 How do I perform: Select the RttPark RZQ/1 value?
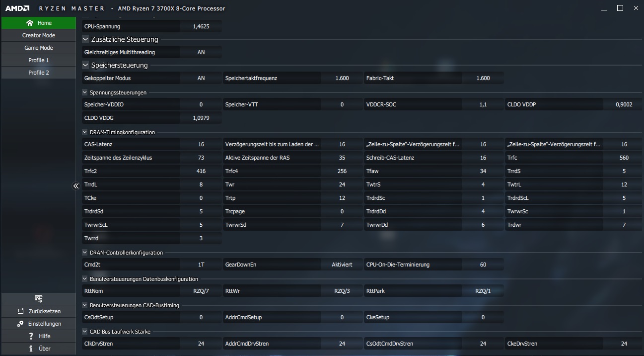click(483, 291)
